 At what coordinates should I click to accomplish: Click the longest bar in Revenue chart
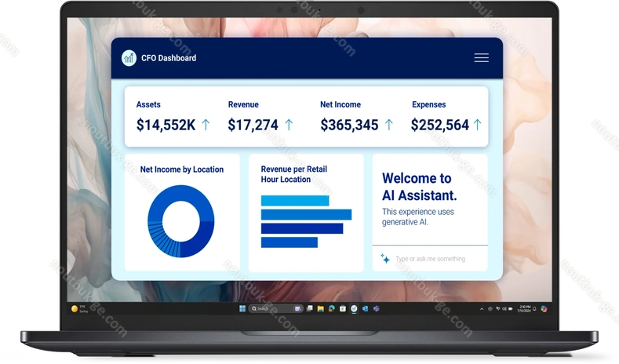click(306, 214)
